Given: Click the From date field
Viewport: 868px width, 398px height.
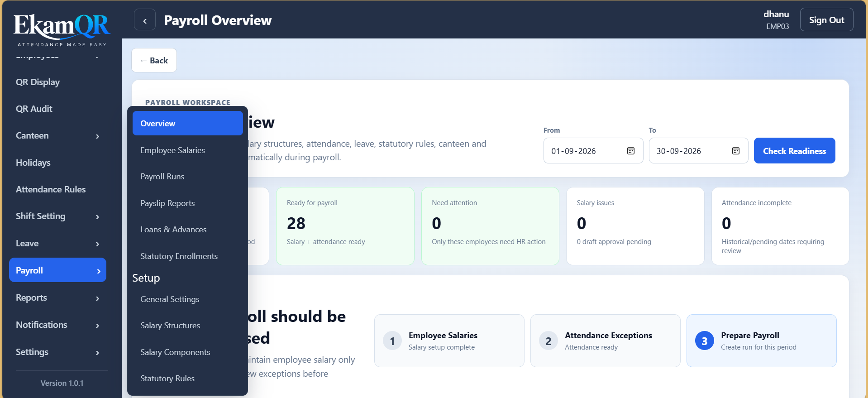Looking at the screenshot, I should tap(593, 151).
